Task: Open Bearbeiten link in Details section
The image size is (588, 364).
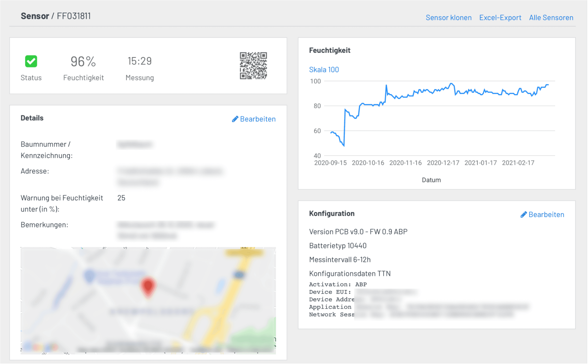Action: click(x=258, y=119)
